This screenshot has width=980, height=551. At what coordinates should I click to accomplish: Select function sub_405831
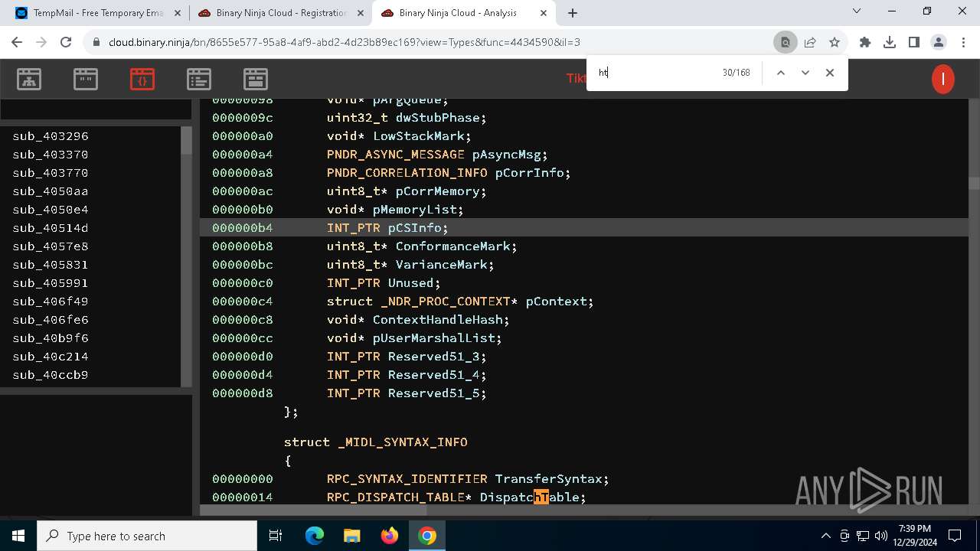tap(51, 265)
